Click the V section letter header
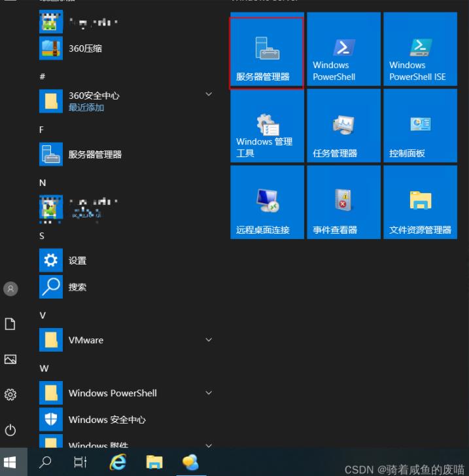469x476 pixels. 43,316
